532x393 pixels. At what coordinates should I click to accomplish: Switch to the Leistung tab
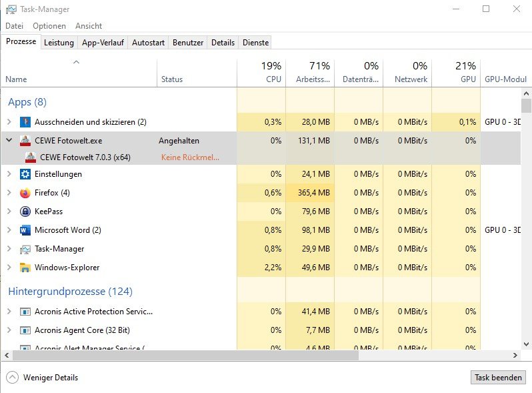59,43
